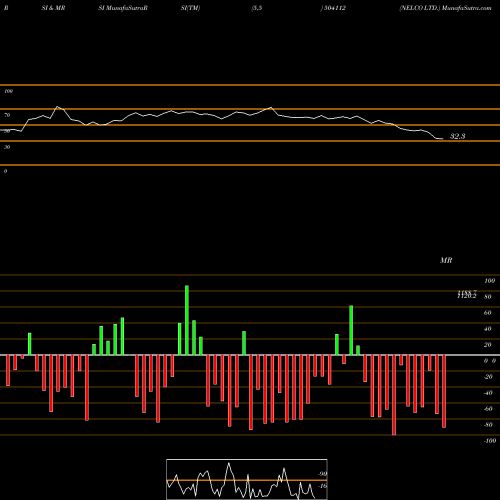Click the MR axis label 60

(x=487, y=313)
